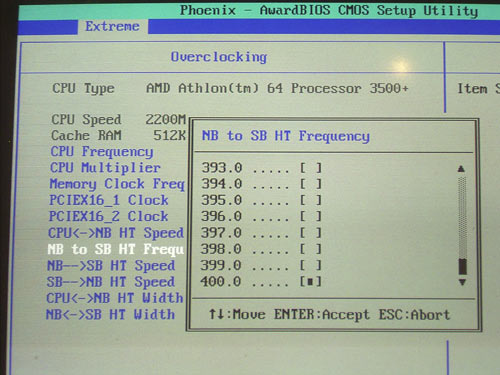
Task: Select the CPU<->NB HT Width setting
Action: 115,298
